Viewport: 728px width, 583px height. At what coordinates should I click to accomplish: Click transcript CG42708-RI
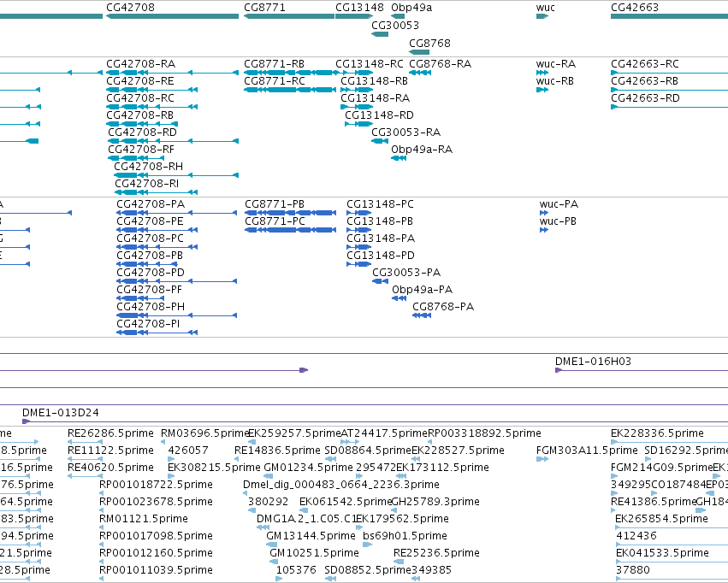pyautogui.click(x=156, y=192)
